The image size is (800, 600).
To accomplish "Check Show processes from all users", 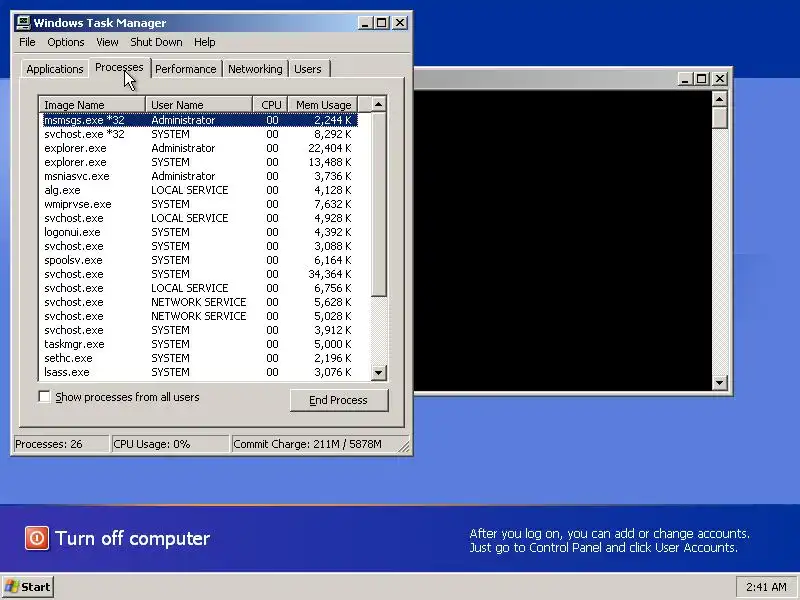I will point(44,396).
